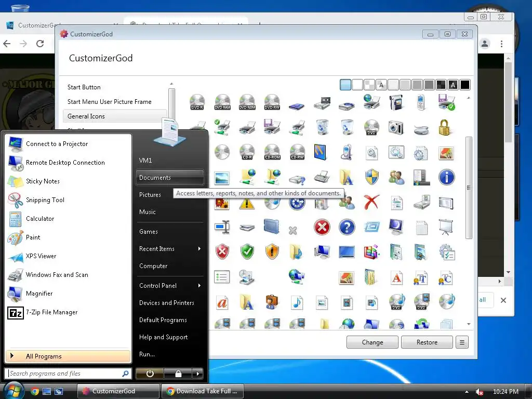Select the red letter A font icon

click(x=396, y=277)
